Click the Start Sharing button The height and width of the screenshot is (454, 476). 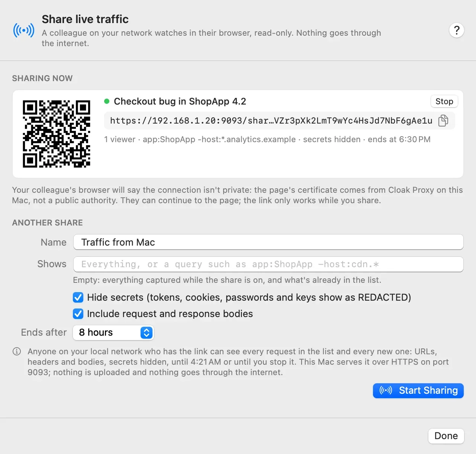418,390
